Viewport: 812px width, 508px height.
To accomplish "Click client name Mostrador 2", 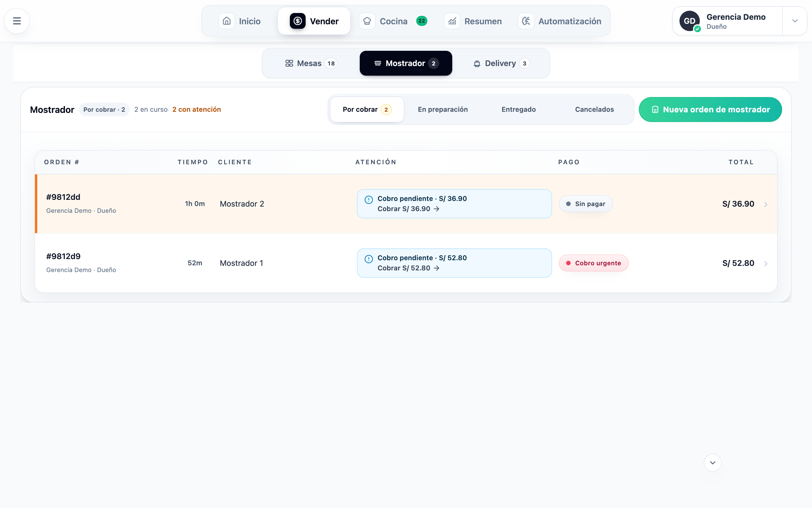I will (x=242, y=204).
